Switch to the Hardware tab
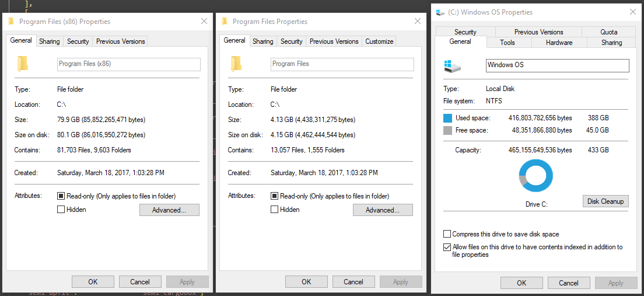 tap(559, 43)
